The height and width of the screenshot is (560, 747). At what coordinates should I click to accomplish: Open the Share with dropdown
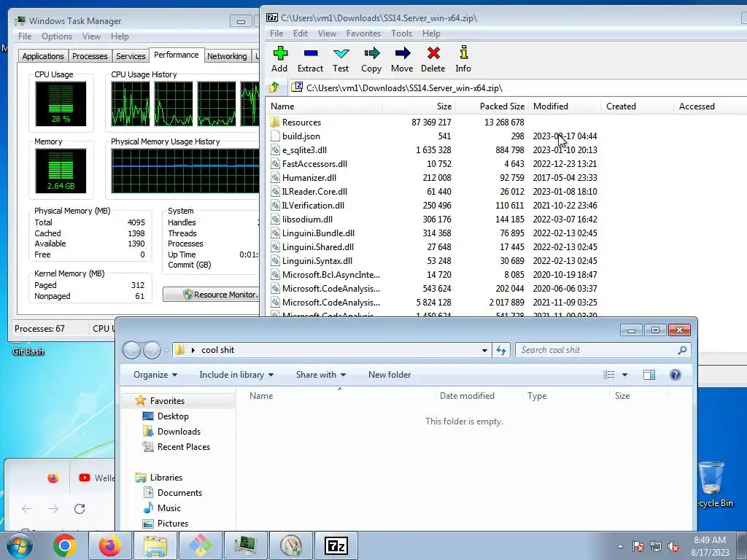[321, 375]
